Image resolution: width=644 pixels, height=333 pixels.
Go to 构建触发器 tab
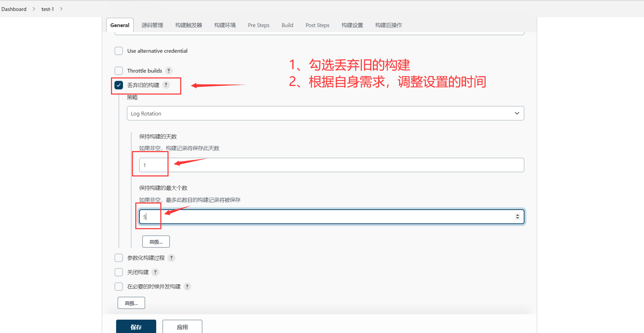[188, 25]
